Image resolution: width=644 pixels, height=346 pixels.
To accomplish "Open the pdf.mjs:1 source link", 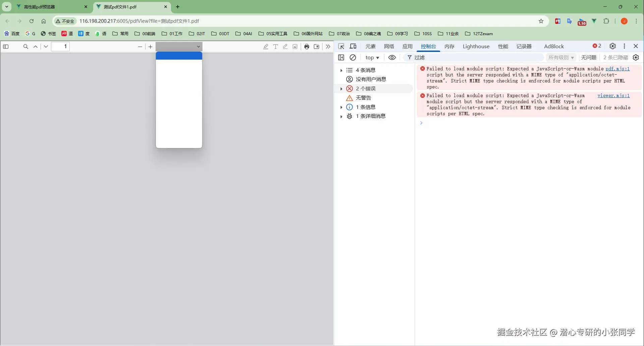I will coord(618,69).
